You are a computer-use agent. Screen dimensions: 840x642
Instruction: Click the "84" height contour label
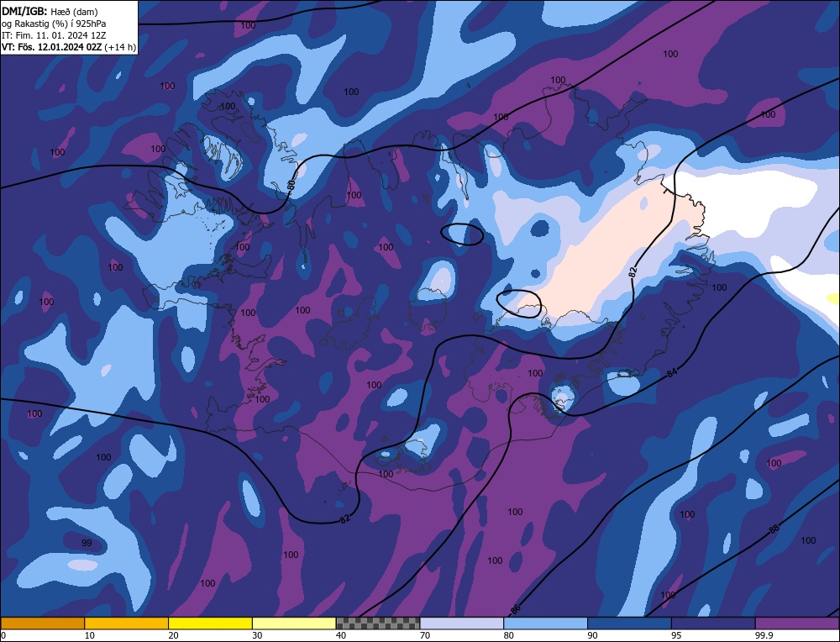672,373
